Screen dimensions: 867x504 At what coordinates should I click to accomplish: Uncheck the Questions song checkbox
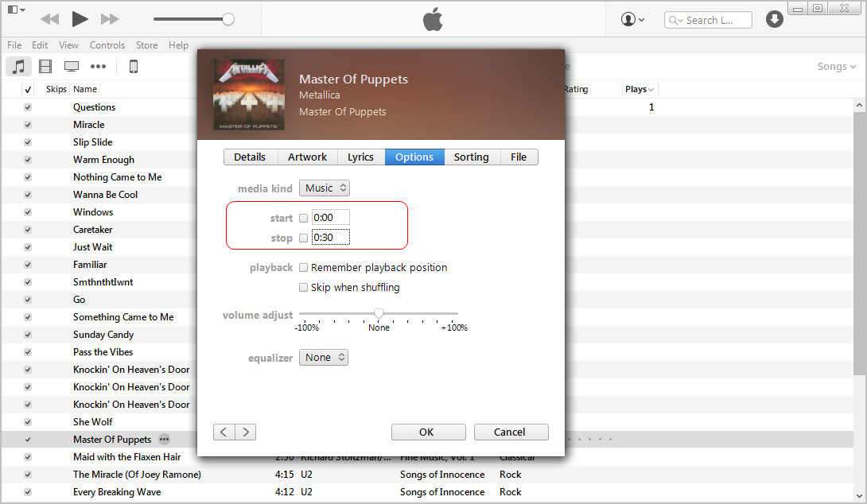pos(28,107)
